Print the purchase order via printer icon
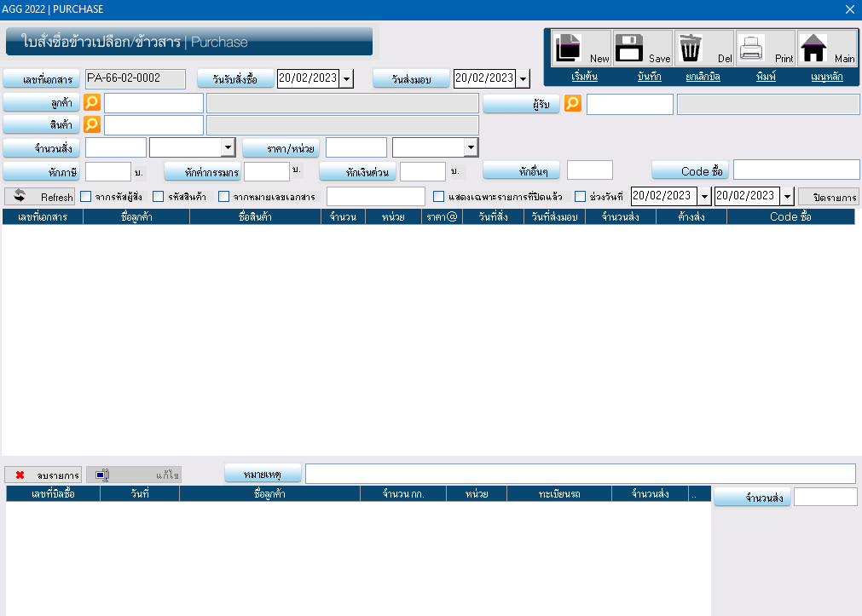862x616 pixels. [x=765, y=49]
